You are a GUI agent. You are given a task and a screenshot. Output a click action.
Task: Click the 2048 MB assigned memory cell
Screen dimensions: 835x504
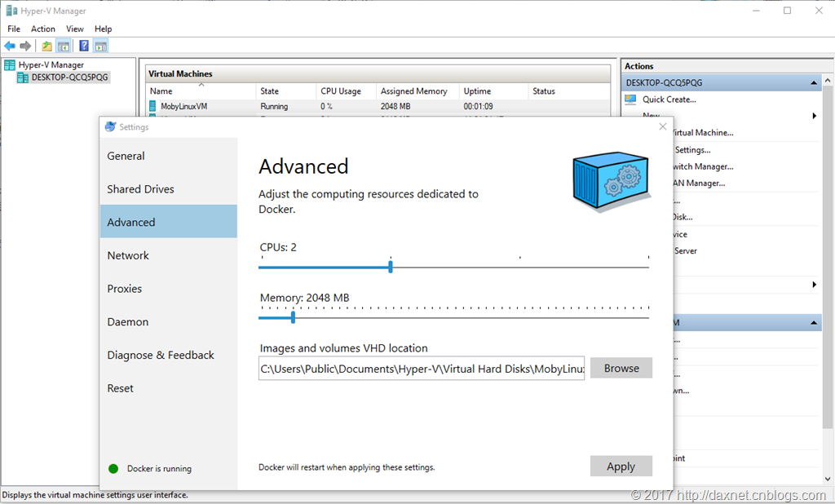[x=395, y=107]
